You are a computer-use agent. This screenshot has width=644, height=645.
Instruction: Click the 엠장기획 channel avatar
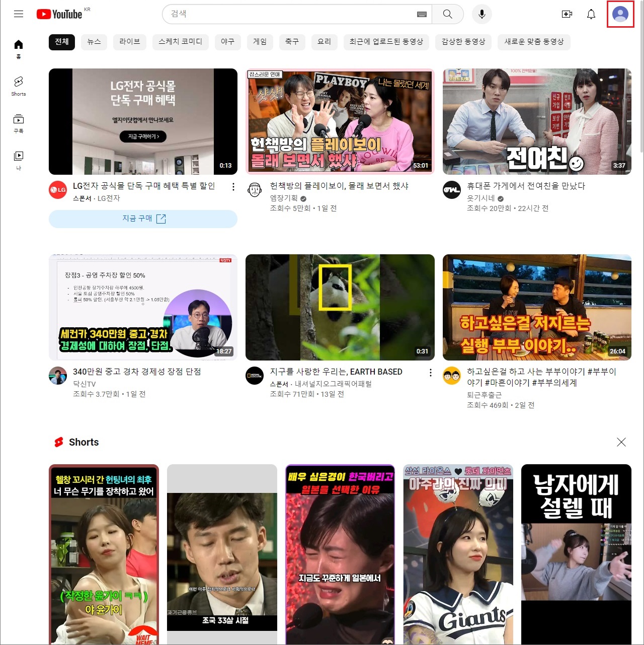coord(255,190)
